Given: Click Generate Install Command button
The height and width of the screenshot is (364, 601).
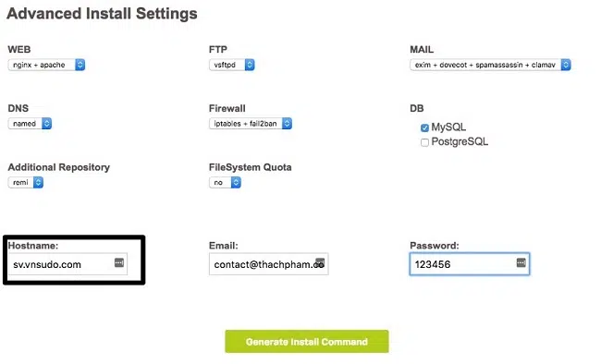Looking at the screenshot, I should pyautogui.click(x=307, y=342).
